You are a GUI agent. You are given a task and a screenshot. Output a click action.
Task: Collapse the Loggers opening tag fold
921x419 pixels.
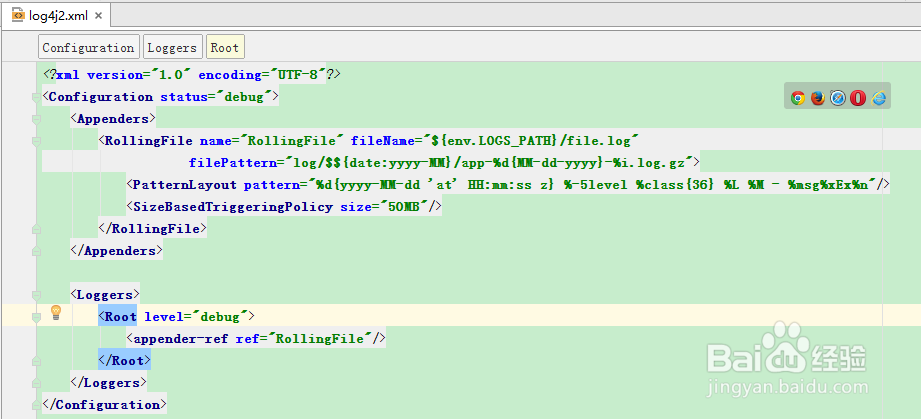coord(36,295)
